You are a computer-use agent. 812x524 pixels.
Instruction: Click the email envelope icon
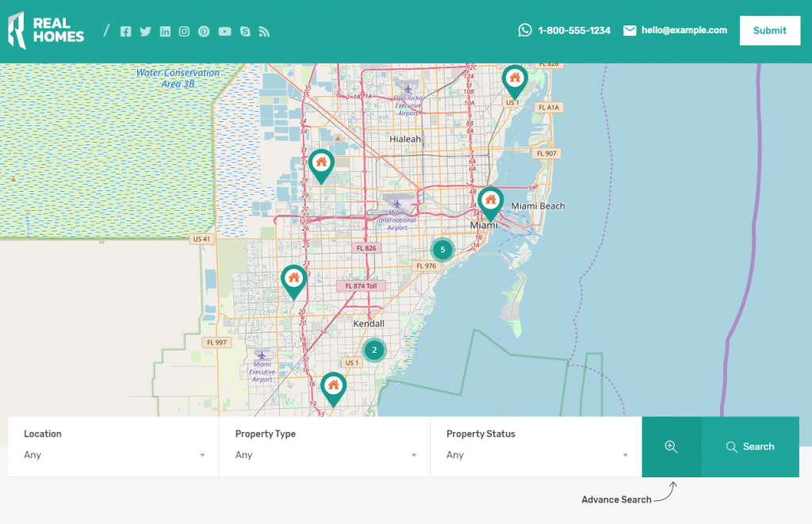click(630, 31)
